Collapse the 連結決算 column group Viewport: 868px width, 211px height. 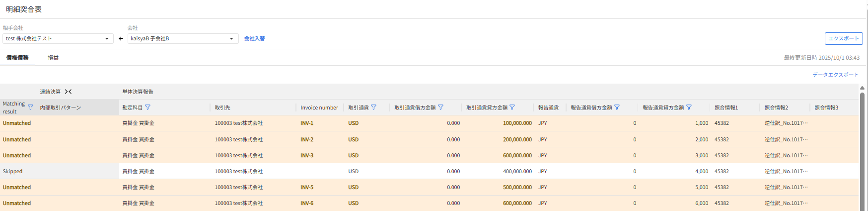69,92
